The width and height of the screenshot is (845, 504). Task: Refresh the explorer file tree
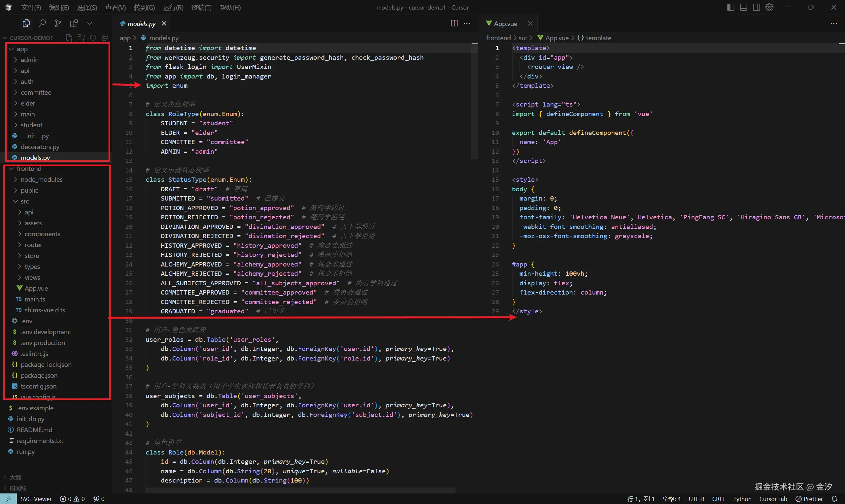93,38
